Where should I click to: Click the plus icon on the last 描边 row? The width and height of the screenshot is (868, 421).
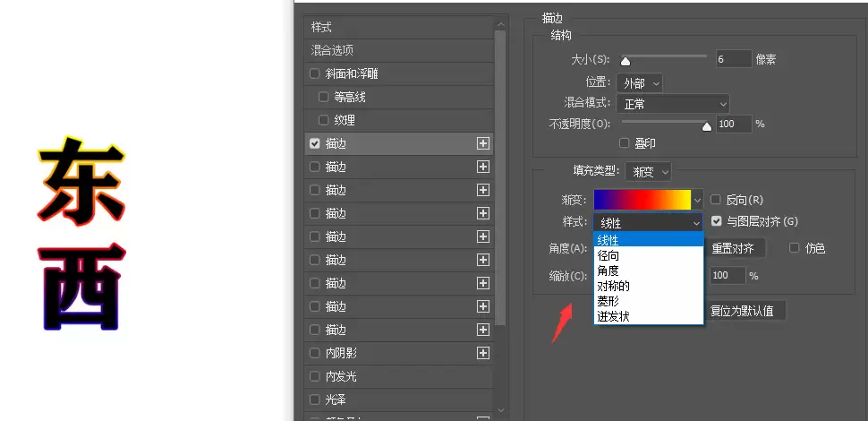coord(483,330)
